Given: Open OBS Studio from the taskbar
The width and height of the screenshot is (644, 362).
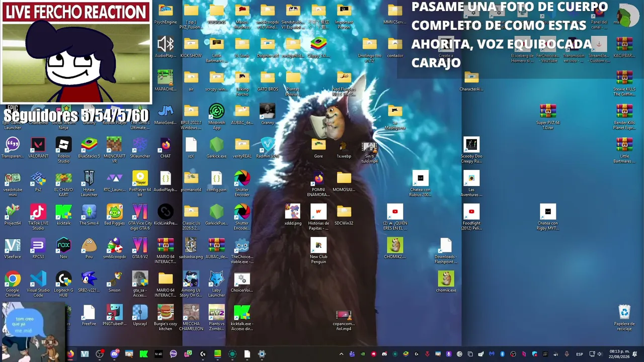Looking at the screenshot, I should point(100,354).
